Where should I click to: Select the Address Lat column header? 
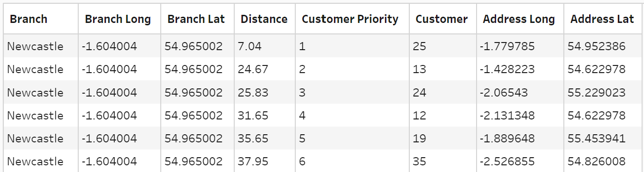click(x=602, y=19)
